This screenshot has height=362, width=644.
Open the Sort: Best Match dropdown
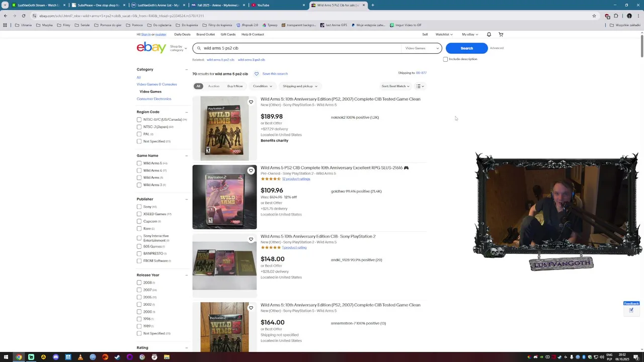tap(395, 86)
